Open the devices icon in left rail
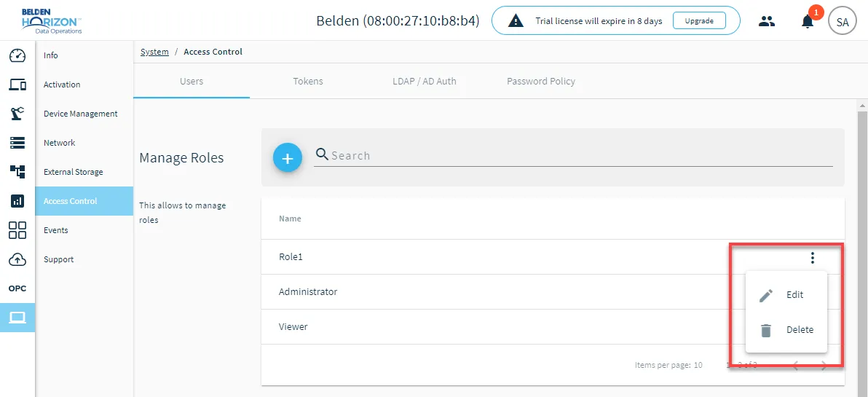The image size is (868, 397). coord(17,84)
